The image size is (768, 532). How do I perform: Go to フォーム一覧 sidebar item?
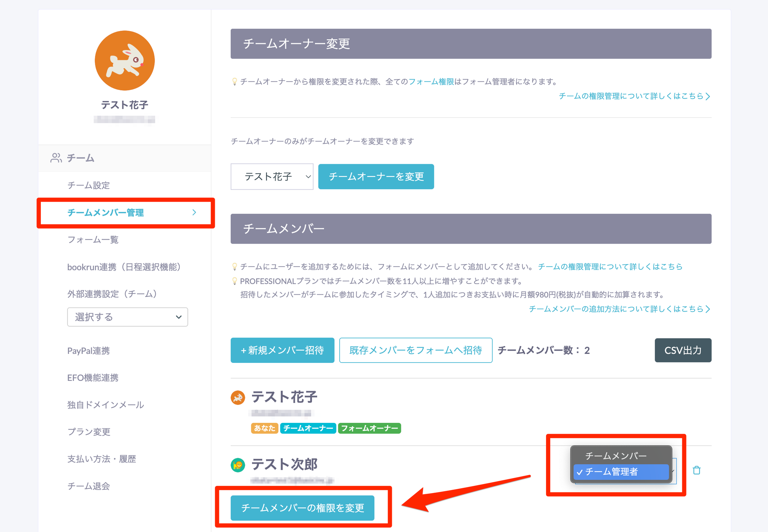(93, 240)
